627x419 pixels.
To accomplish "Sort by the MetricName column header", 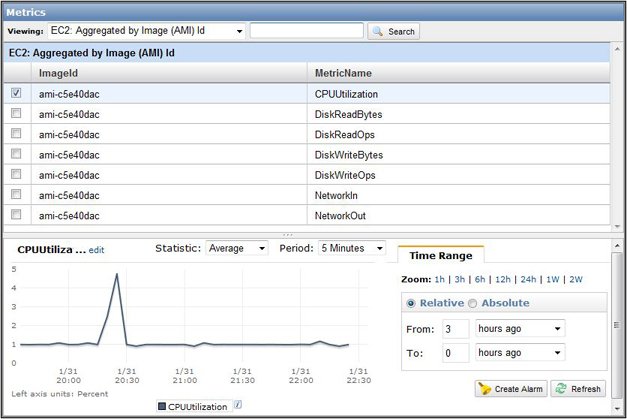I will 459,73.
